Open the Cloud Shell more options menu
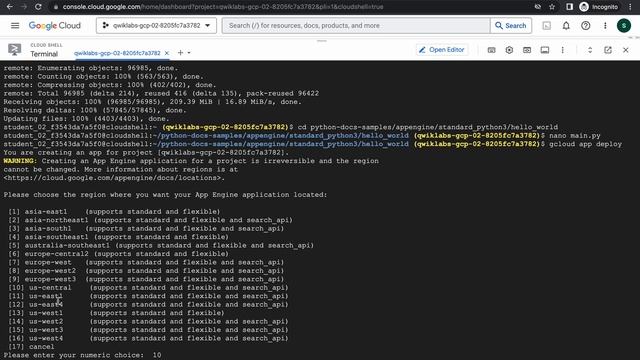The image size is (640, 360). [562, 50]
